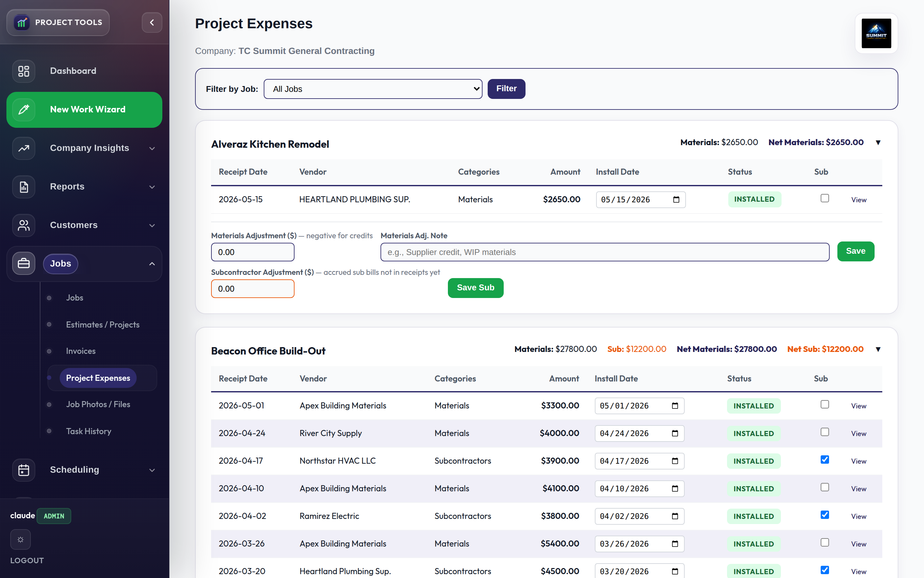Open calendar picker for 03/26/2026 install date
The width and height of the screenshot is (924, 578).
[675, 544]
